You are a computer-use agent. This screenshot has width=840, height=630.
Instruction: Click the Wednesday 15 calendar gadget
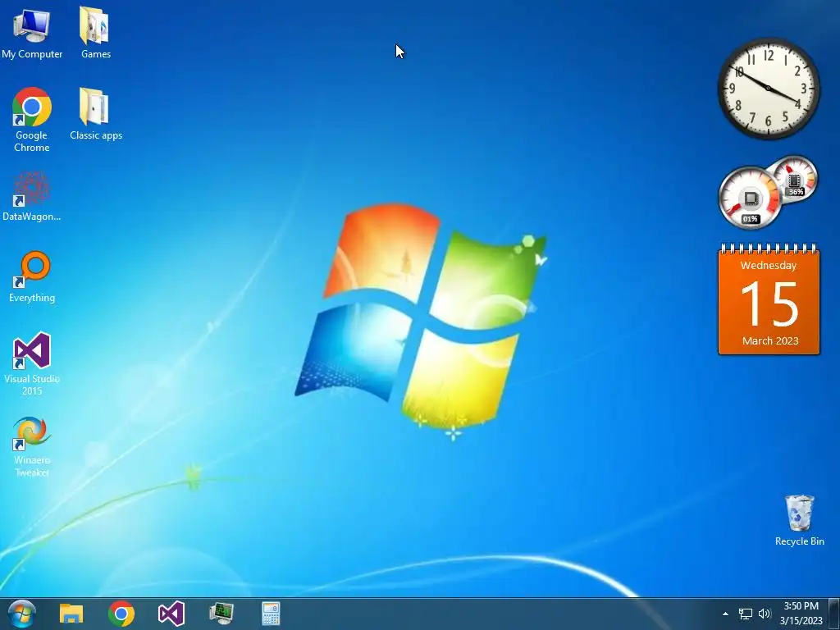pos(769,299)
